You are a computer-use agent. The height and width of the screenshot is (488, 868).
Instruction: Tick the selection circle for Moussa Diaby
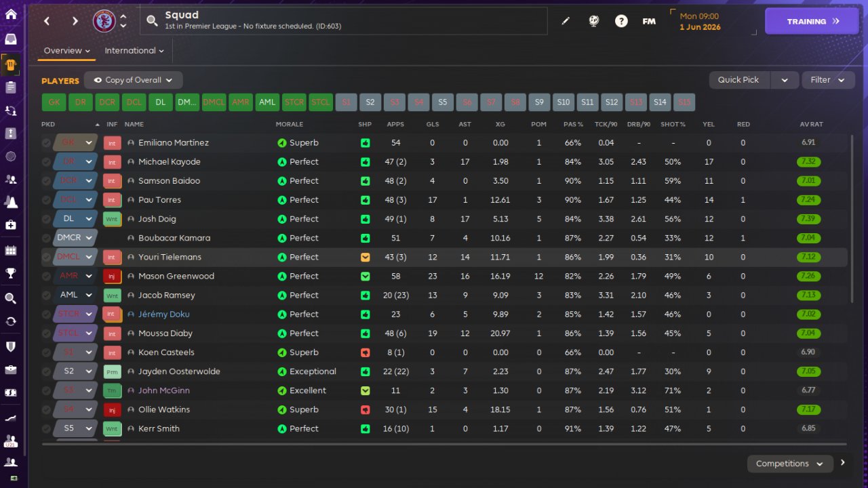pos(46,333)
